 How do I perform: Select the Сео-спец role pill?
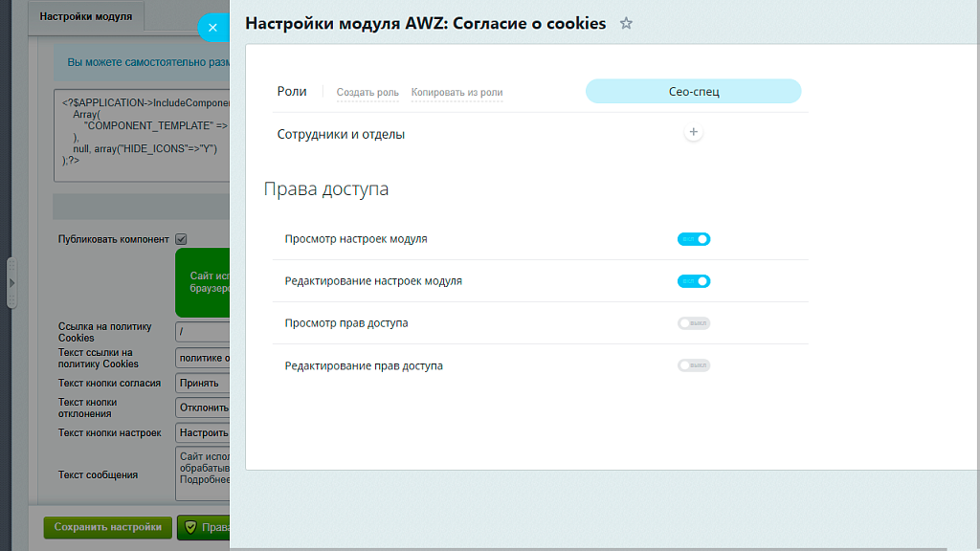[693, 90]
